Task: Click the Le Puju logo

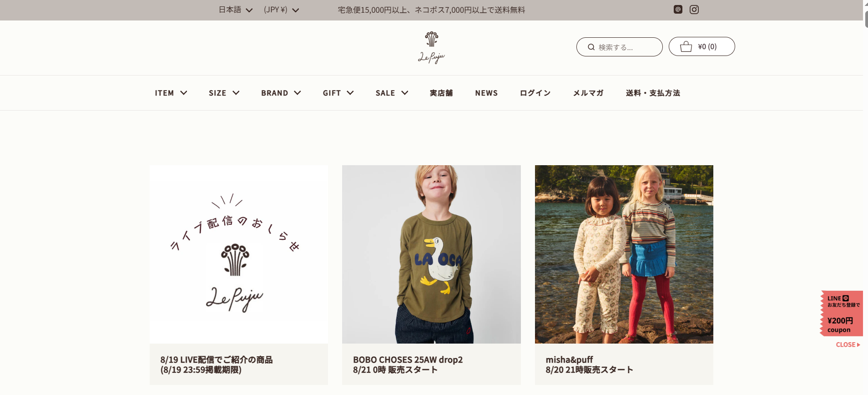Action: (x=431, y=47)
